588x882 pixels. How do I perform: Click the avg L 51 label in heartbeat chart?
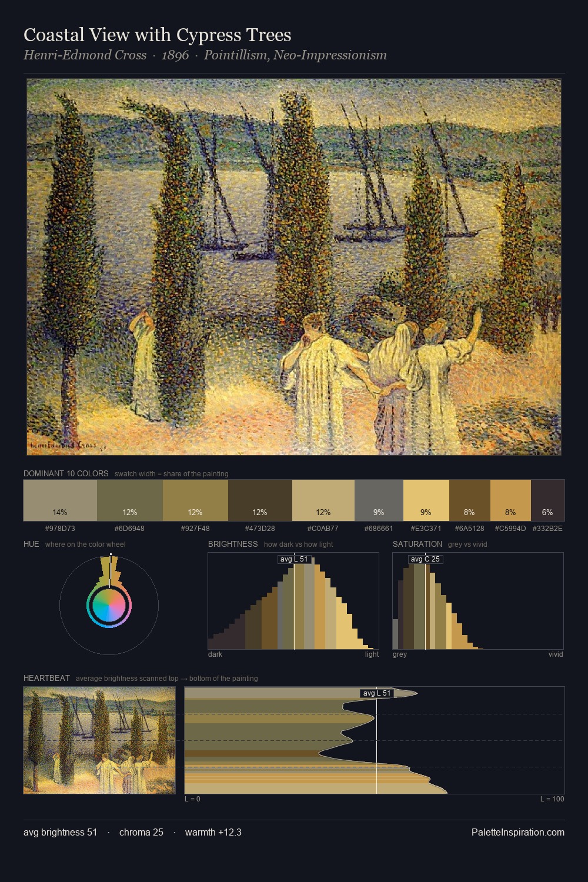[377, 693]
